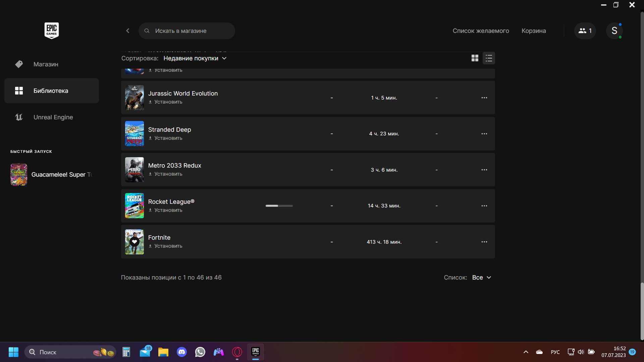The image size is (644, 362).
Task: Open more options for Stranded Deep
Action: [484, 134]
